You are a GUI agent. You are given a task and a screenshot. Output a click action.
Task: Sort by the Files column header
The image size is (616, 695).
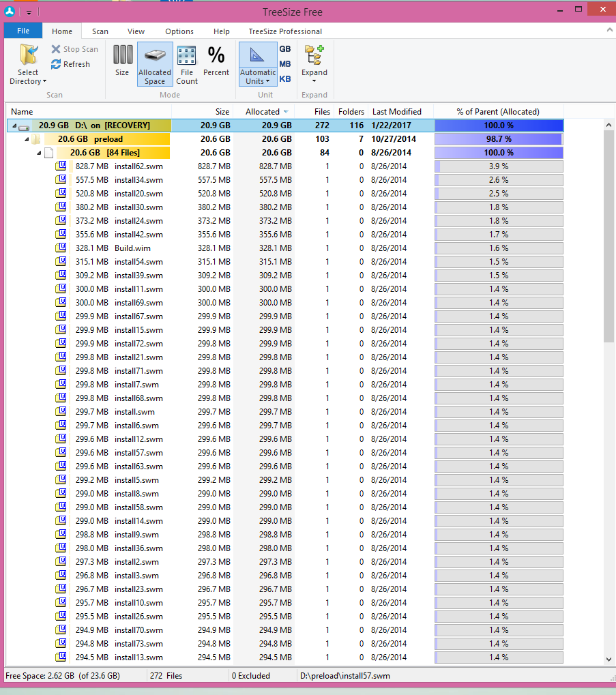(x=314, y=112)
